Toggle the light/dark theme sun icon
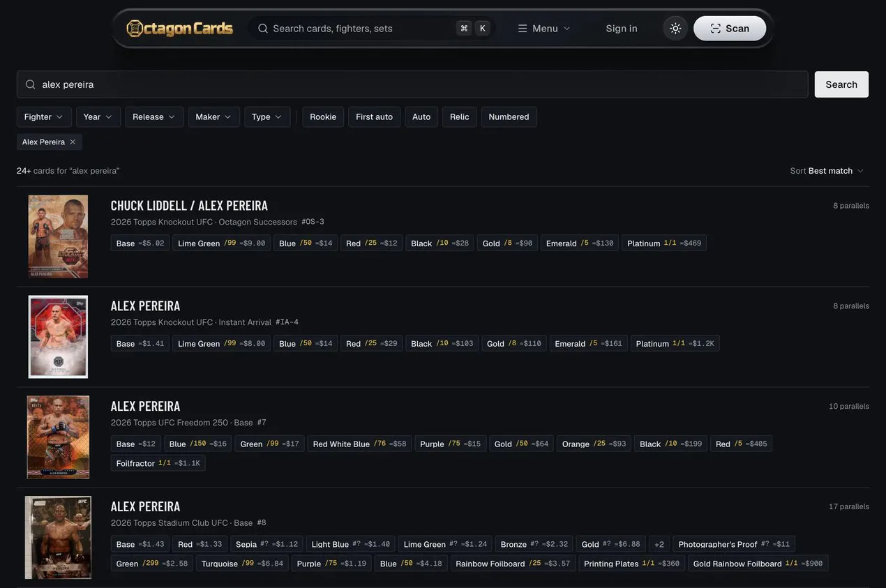The image size is (886, 588). [x=675, y=29]
